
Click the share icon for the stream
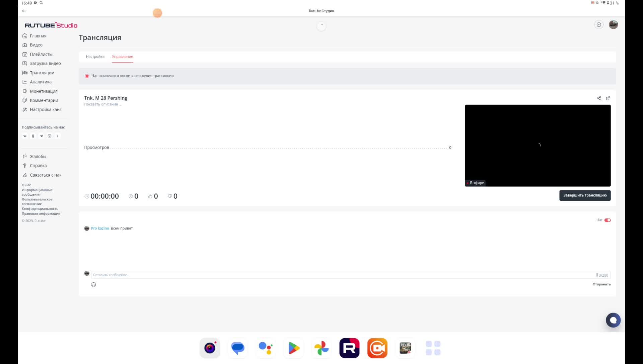point(599,98)
